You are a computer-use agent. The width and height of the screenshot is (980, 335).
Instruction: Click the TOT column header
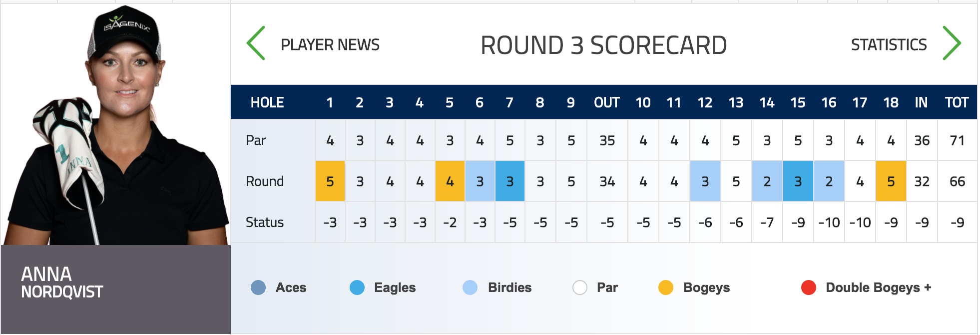pyautogui.click(x=957, y=102)
